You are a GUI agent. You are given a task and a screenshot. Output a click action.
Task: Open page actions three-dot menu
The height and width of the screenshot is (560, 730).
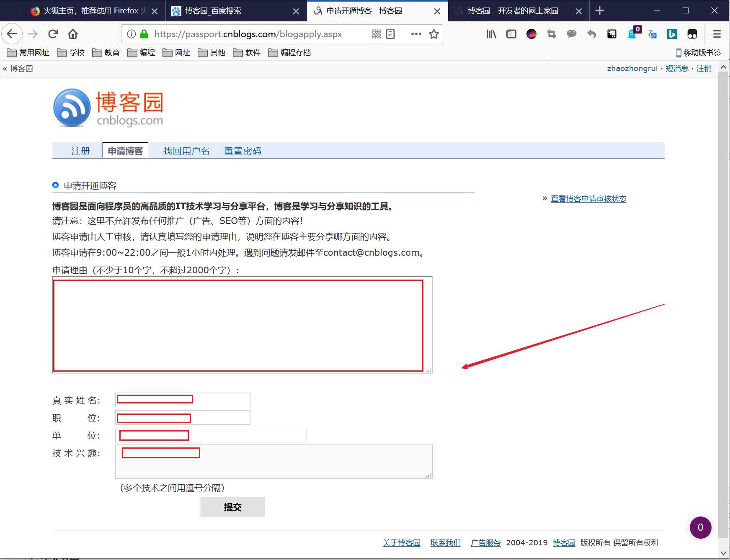point(416,34)
